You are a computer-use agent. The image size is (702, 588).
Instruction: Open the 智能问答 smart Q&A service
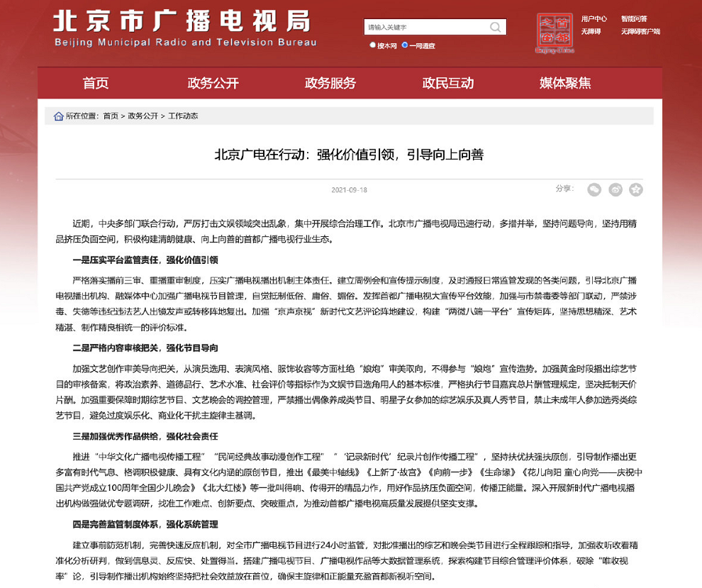pyautogui.click(x=635, y=18)
